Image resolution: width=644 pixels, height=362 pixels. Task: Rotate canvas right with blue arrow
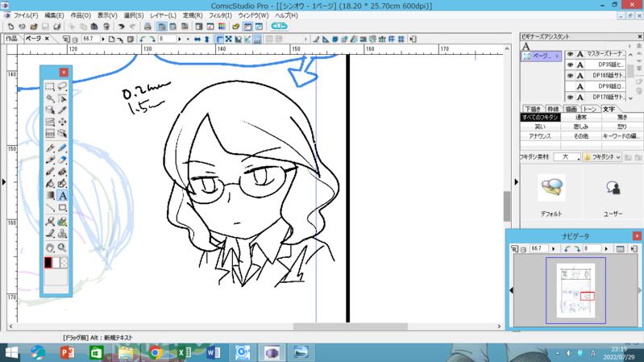[x=152, y=39]
